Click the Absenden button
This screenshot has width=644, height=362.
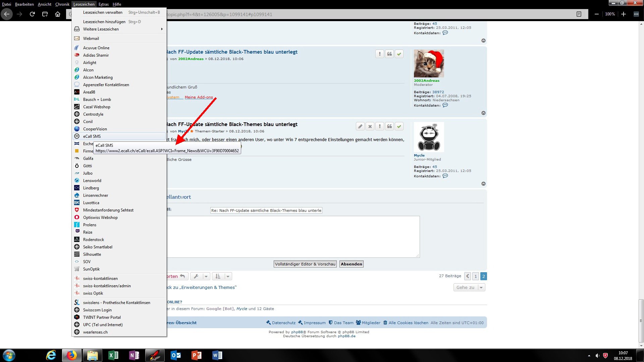[x=351, y=264]
